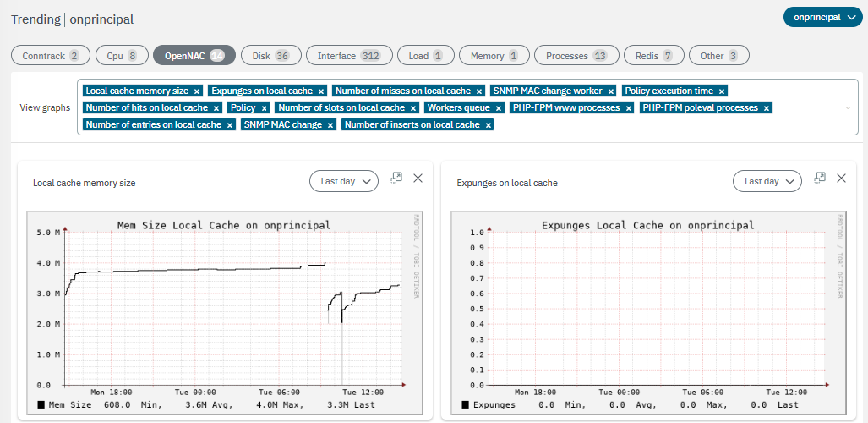Viewport: 868px width, 423px height.
Task: Remove Number of inserts on local cache tag
Action: tap(488, 125)
